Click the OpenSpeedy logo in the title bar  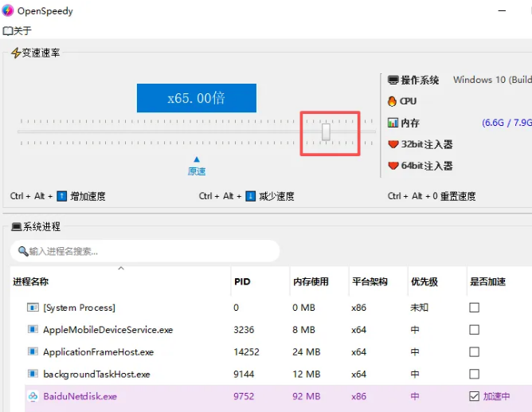[x=8, y=10]
